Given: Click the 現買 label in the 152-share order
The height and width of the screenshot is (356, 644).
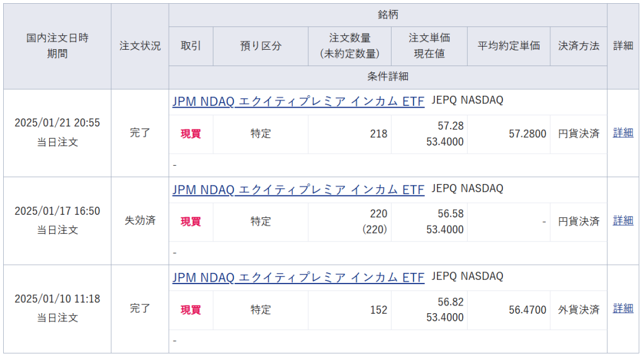Looking at the screenshot, I should (191, 310).
